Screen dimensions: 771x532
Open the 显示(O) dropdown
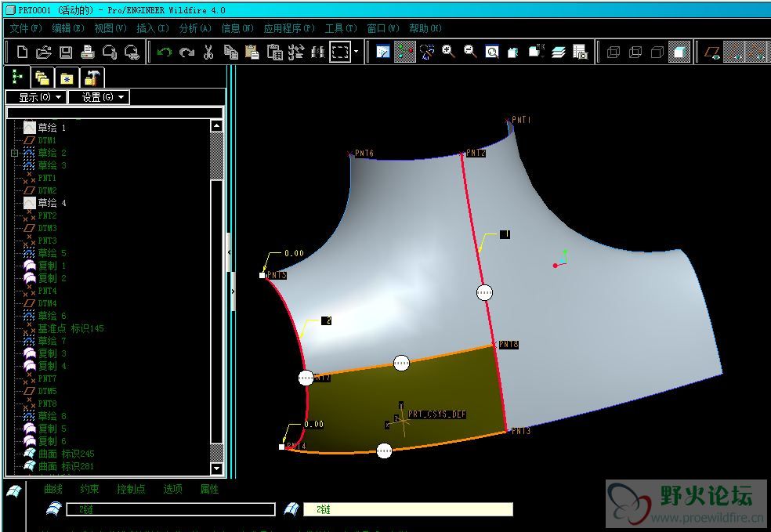click(36, 97)
